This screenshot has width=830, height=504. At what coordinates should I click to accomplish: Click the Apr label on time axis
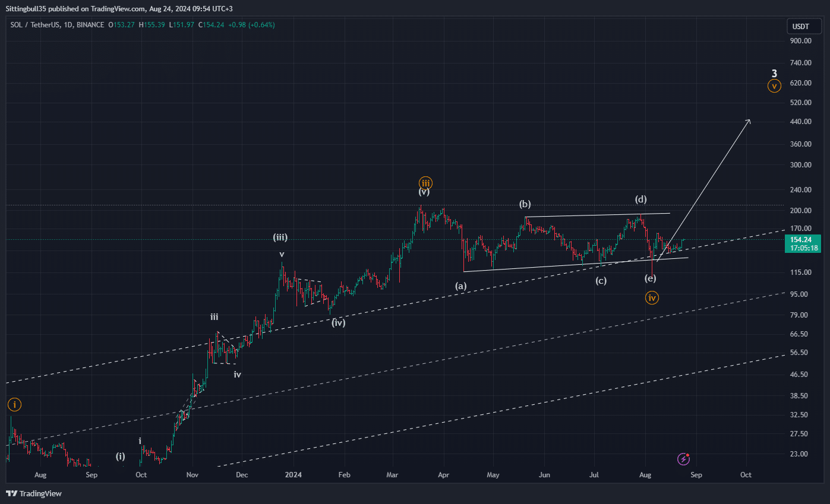click(443, 475)
